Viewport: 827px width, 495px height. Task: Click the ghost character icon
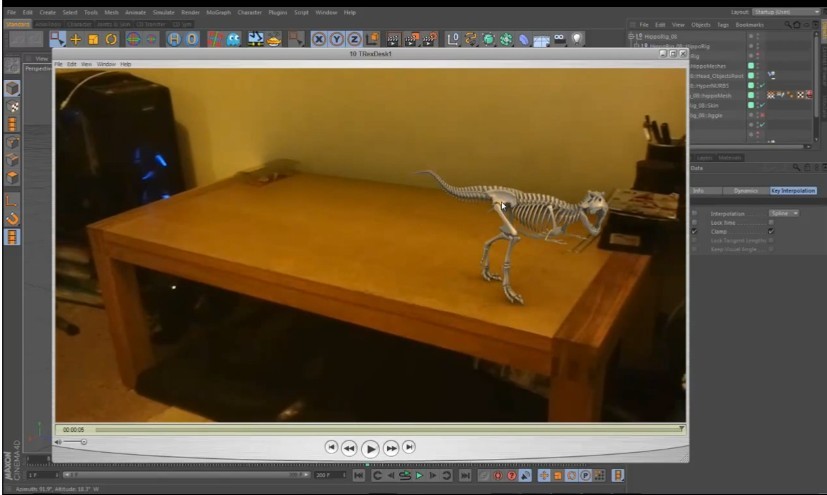click(x=233, y=40)
